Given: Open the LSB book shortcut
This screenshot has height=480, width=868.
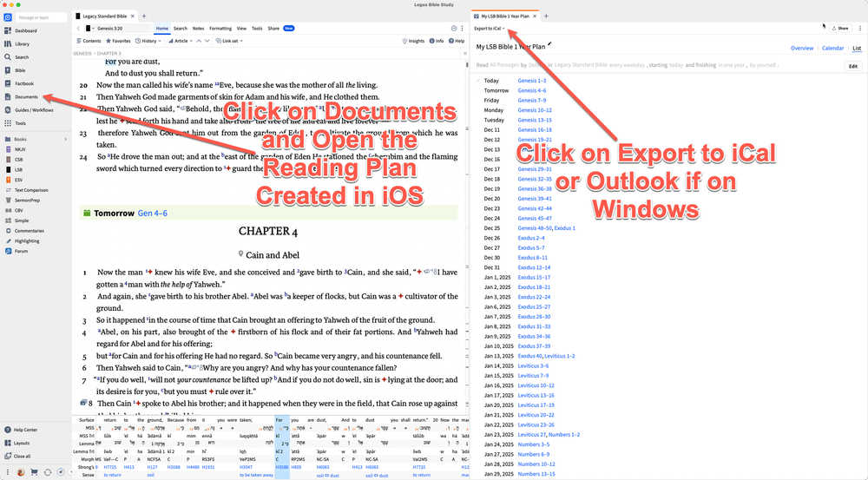Looking at the screenshot, I should (x=15, y=170).
